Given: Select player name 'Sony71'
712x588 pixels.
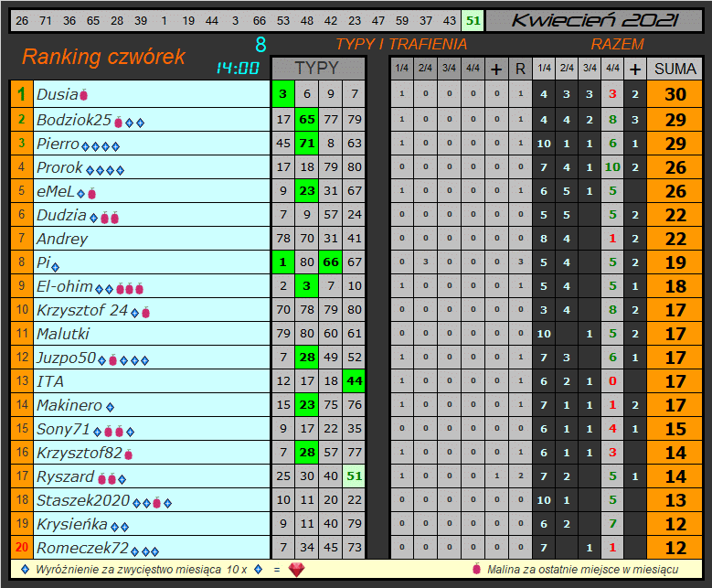Looking at the screenshot, I should coord(63,429).
